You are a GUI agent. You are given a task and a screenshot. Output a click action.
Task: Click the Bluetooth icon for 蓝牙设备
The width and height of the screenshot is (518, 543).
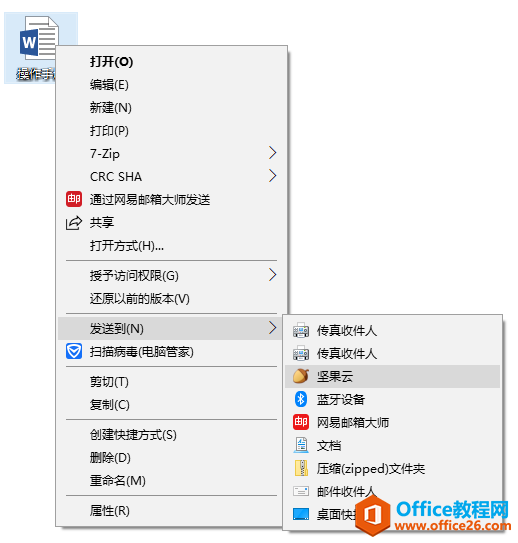pos(301,399)
